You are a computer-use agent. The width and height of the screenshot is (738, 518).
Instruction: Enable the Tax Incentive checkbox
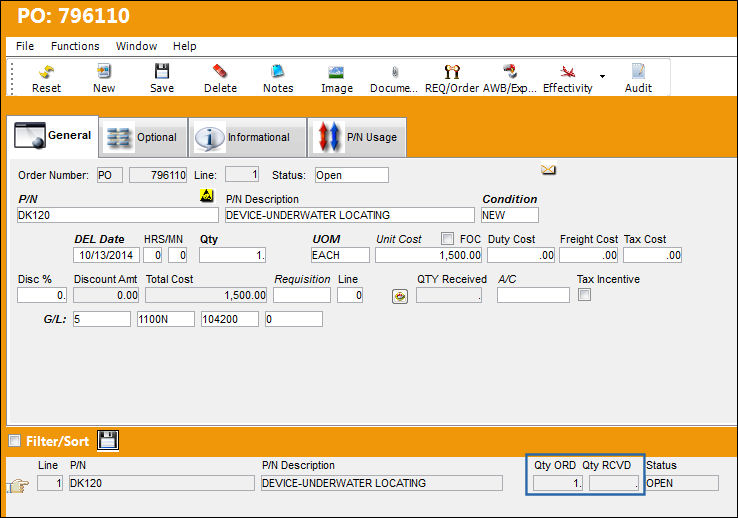584,295
